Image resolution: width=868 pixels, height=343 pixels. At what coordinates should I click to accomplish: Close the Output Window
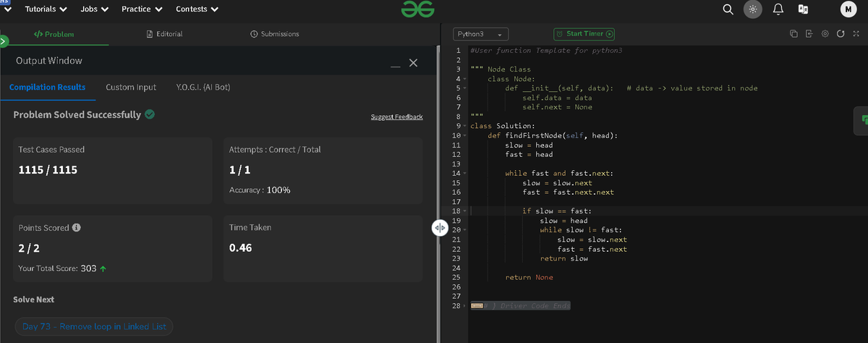413,63
